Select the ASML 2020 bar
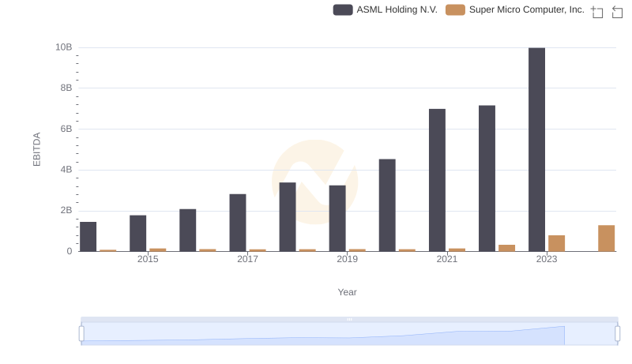Image resolution: width=632 pixels, height=364 pixels. (x=387, y=205)
